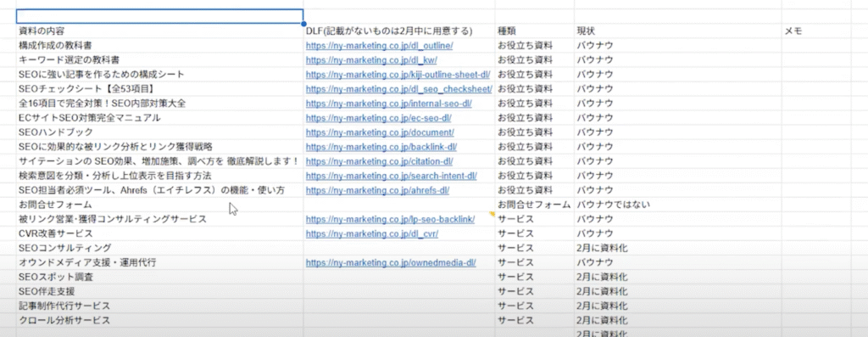Select the 記事制作代行サービス cell
The height and width of the screenshot is (337, 868).
[160, 306]
